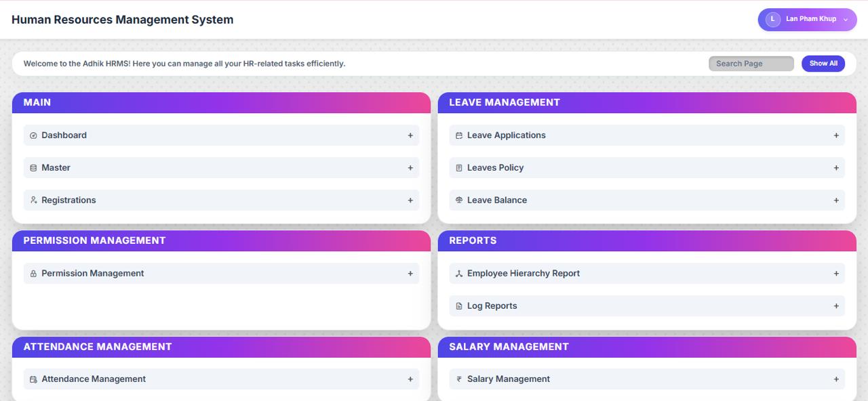
Task: Select the Leave Balance menu entry
Action: 497,200
